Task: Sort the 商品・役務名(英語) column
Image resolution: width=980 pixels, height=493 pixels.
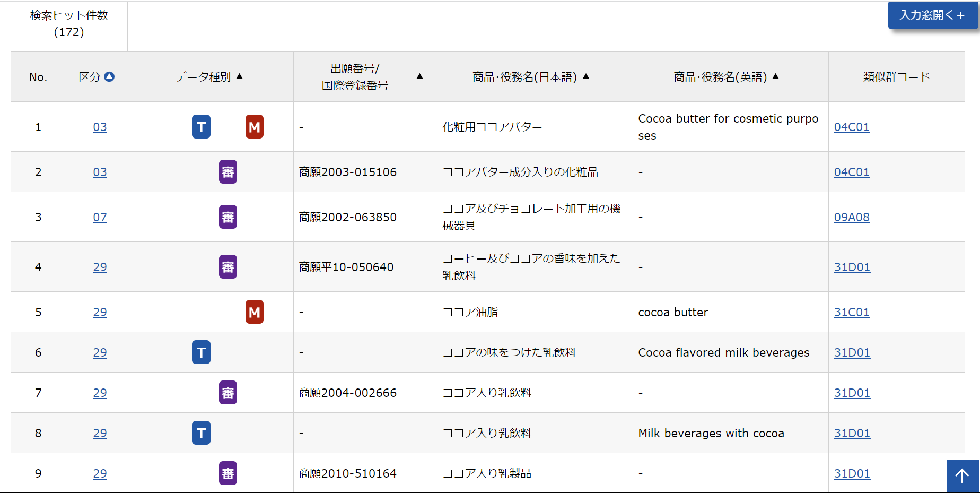Action: 776,76
